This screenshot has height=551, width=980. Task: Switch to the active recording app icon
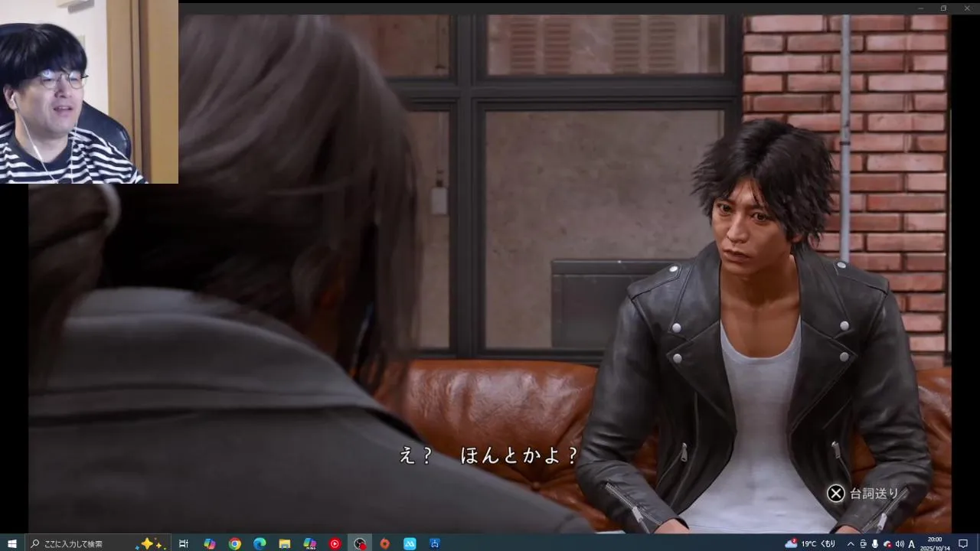click(x=360, y=543)
